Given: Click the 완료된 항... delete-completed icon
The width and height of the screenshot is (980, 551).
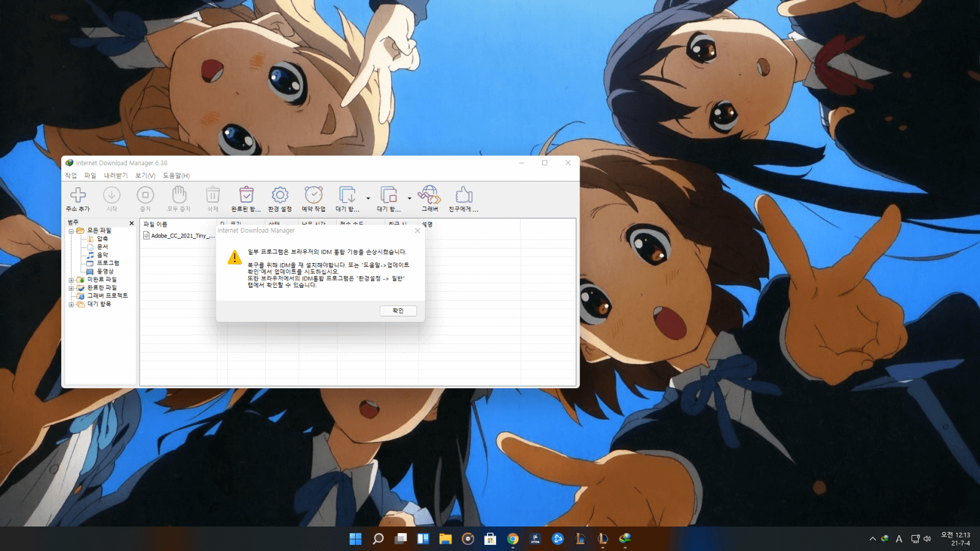Looking at the screenshot, I should [x=246, y=195].
